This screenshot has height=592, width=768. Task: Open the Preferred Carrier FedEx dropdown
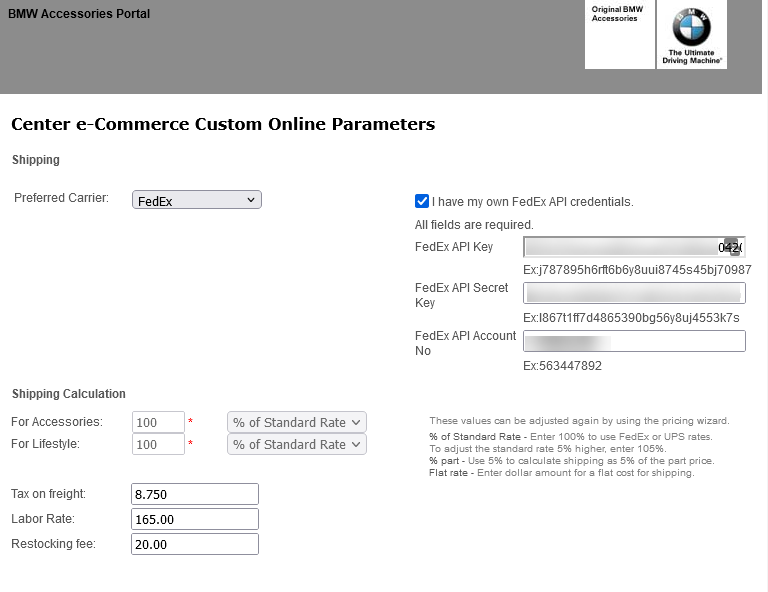point(196,200)
